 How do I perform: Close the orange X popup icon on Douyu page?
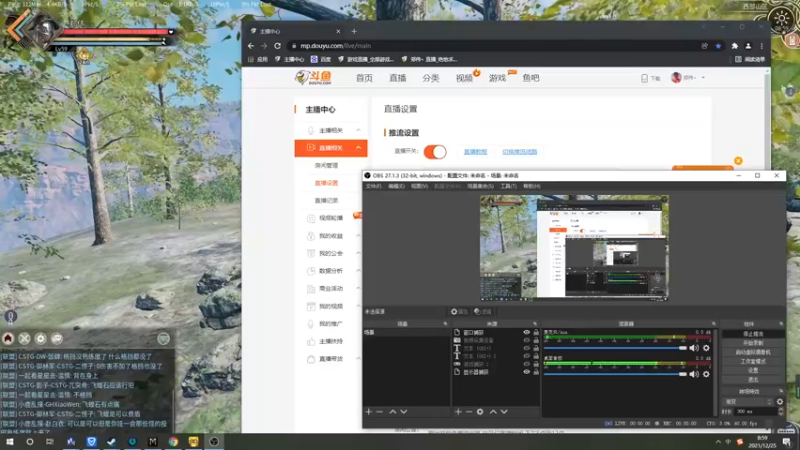pyautogui.click(x=738, y=161)
